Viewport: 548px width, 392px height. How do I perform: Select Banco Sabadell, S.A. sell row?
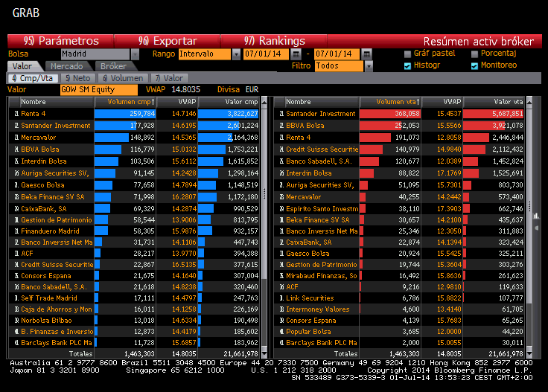pos(399,161)
